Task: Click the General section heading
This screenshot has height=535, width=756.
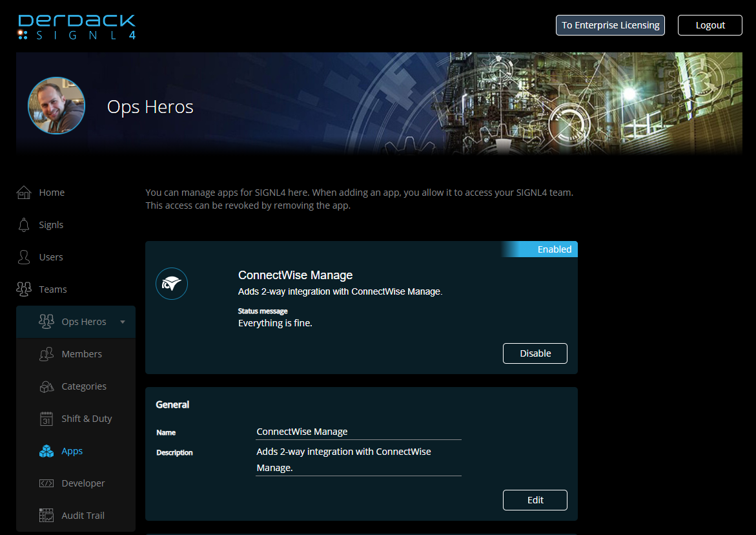Action: (172, 404)
